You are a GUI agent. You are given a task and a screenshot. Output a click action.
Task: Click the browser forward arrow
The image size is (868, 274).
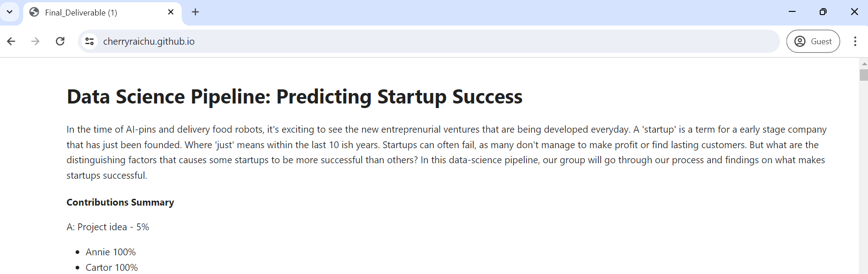coord(35,41)
